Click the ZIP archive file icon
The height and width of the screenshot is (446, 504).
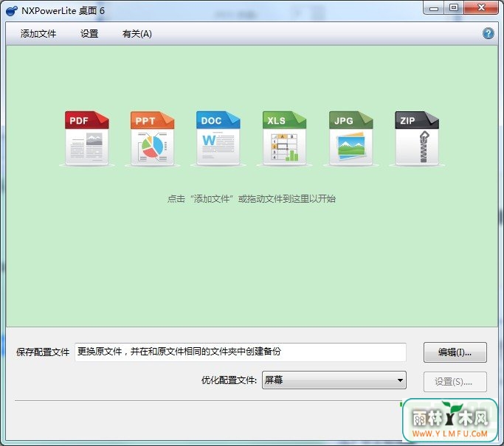417,139
